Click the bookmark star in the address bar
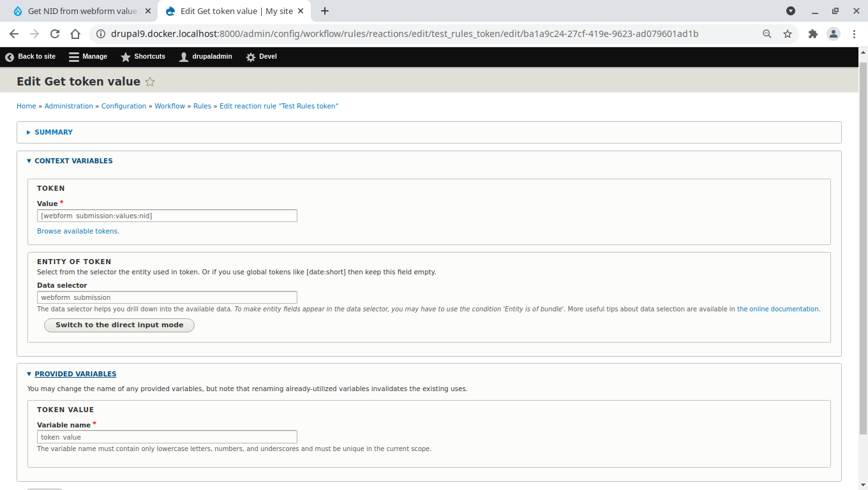 pos(788,34)
